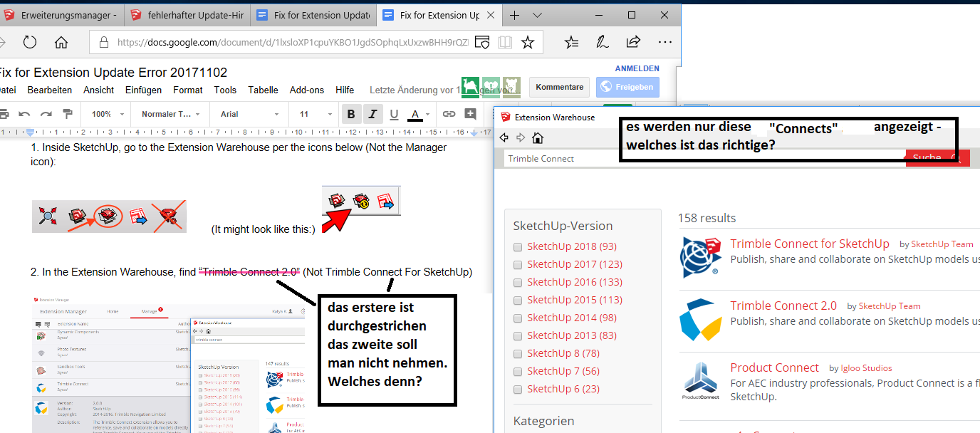Open the font size 11 dropdown
The image size is (980, 433).
coord(311,114)
